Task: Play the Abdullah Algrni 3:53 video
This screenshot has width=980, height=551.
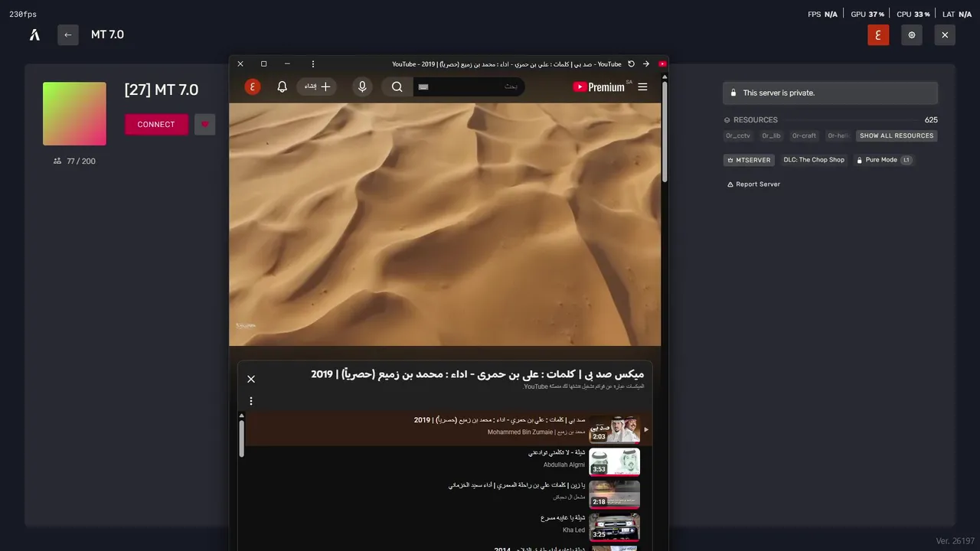Action: click(x=614, y=462)
